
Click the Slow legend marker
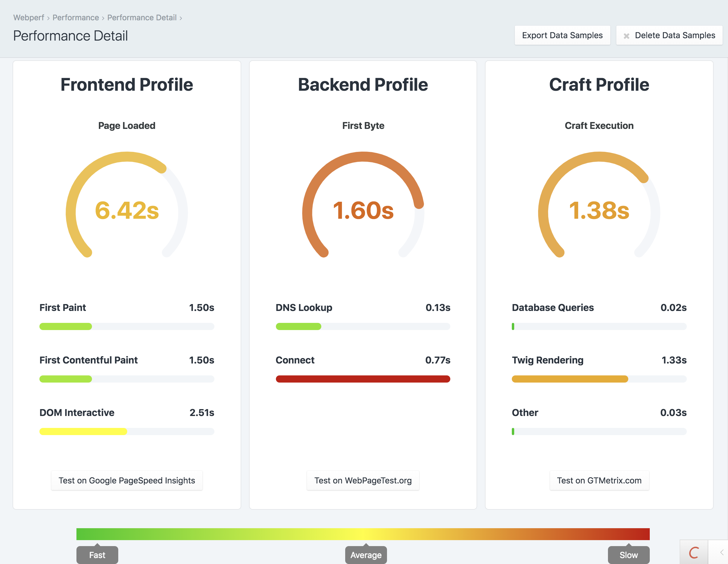pyautogui.click(x=628, y=555)
